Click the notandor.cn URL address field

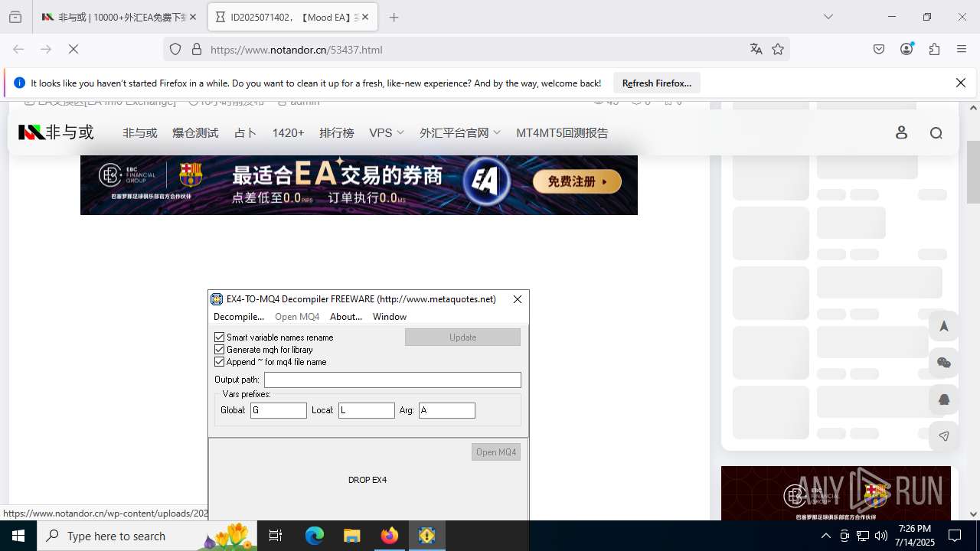475,49
